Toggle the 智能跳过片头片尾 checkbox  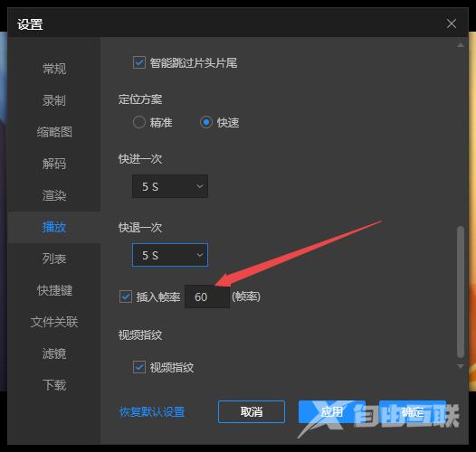pyautogui.click(x=139, y=62)
